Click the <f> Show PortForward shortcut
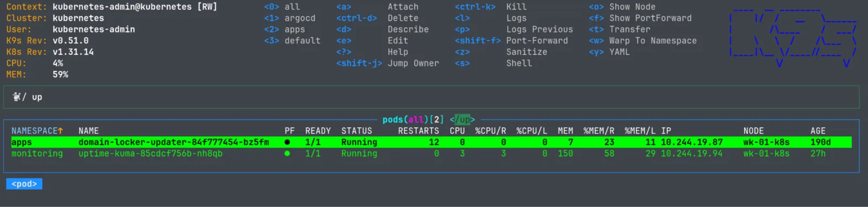Viewport: 868px width, 207px height. pyautogui.click(x=640, y=18)
